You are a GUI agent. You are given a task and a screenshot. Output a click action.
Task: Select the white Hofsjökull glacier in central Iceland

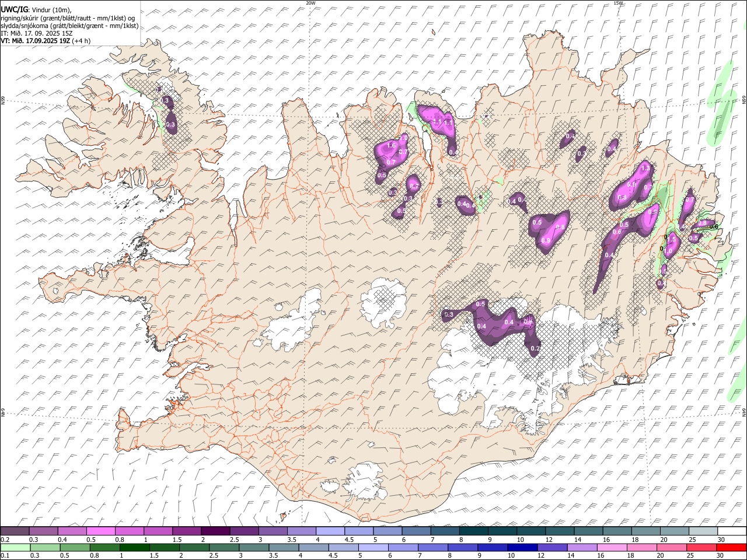(x=383, y=302)
